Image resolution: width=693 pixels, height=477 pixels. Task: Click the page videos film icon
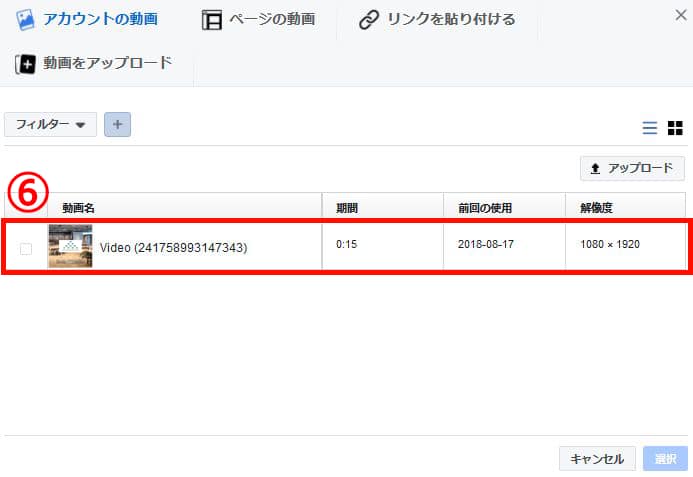click(211, 20)
